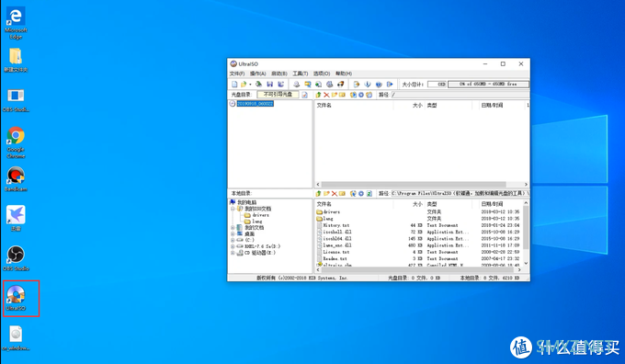Click the gear icon in 光盘目录 toolbar

click(x=361, y=95)
